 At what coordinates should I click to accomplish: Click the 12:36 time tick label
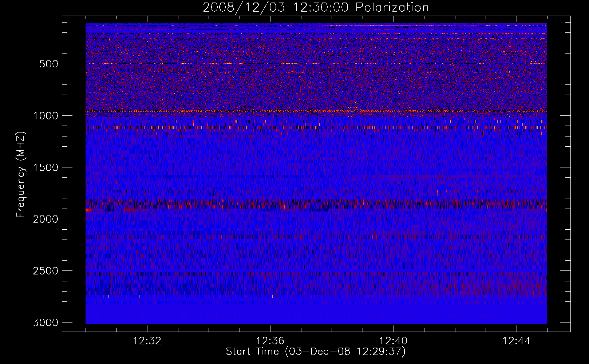(270, 341)
